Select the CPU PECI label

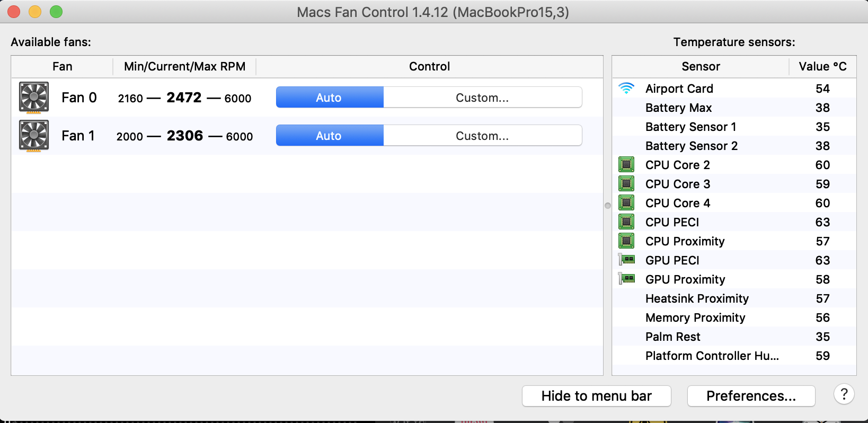[672, 222]
